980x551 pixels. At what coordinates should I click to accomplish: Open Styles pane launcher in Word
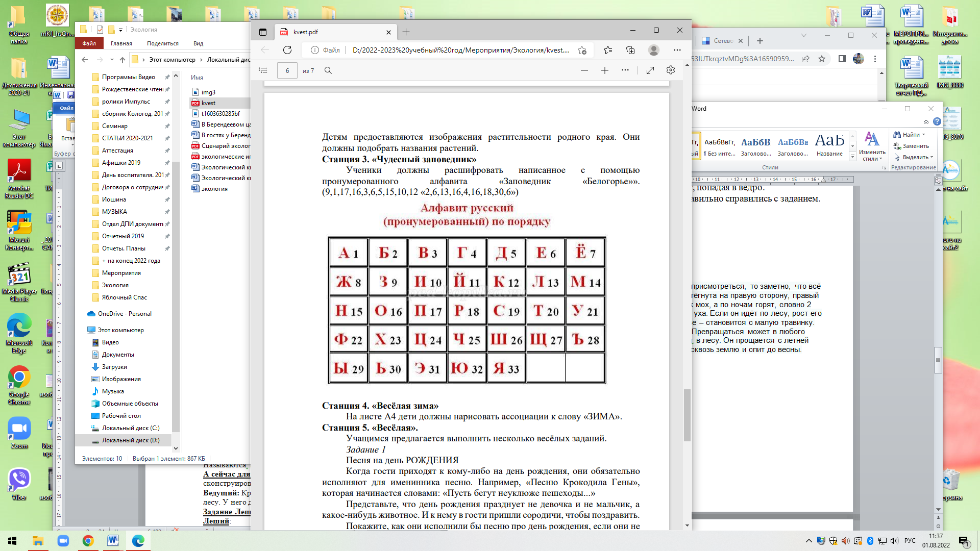click(x=885, y=167)
